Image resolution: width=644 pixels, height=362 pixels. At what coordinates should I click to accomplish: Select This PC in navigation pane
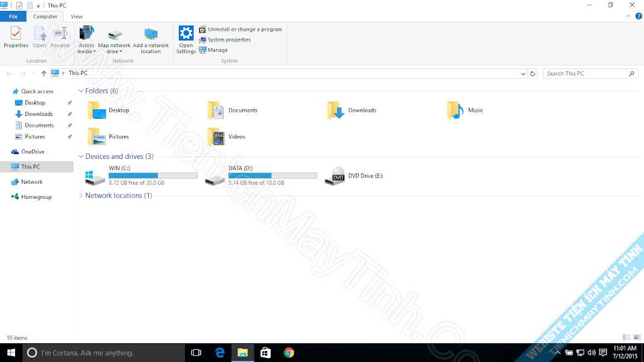point(30,167)
